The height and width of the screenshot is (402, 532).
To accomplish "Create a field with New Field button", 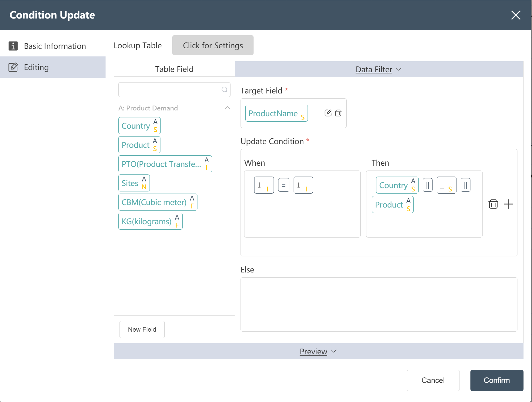I will (142, 329).
